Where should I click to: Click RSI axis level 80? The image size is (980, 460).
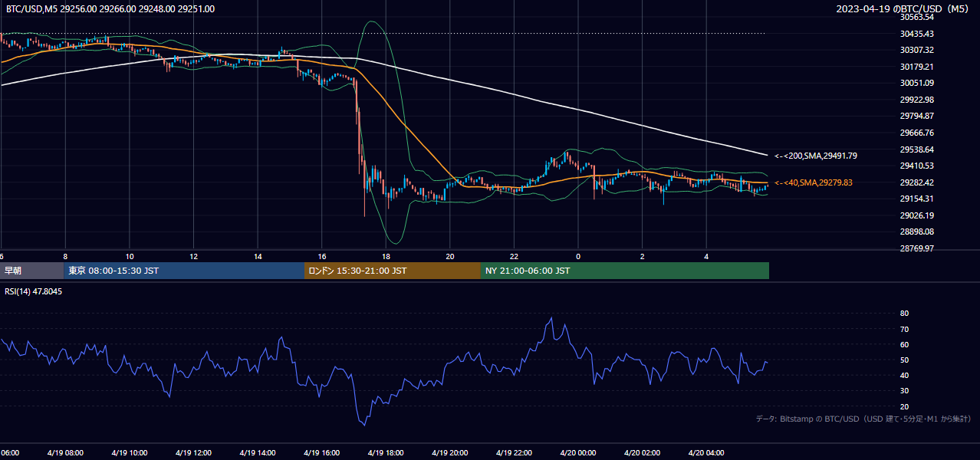[x=905, y=314]
